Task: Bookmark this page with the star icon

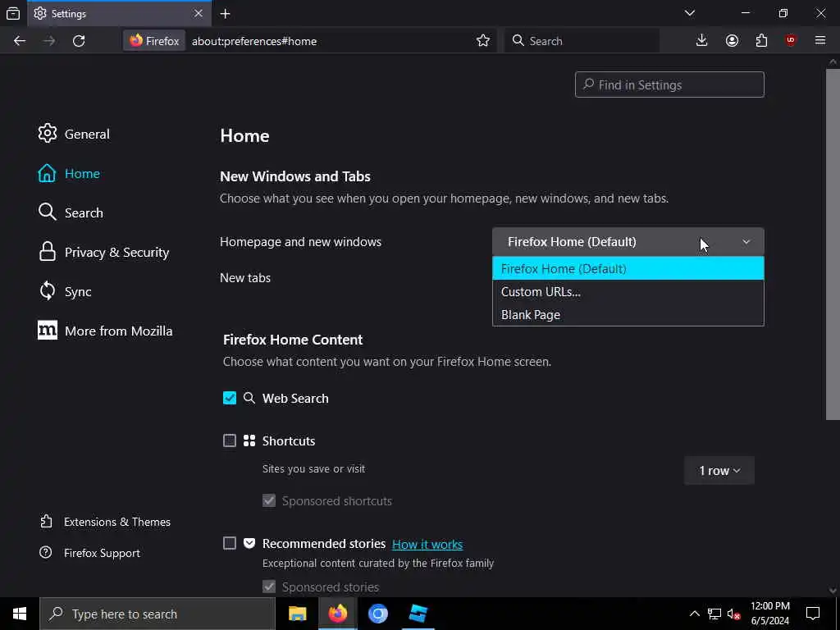Action: click(482, 41)
